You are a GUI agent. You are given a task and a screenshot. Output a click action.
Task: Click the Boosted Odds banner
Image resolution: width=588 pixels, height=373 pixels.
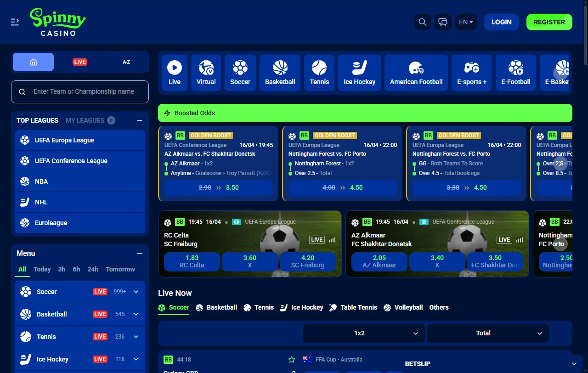coord(365,113)
